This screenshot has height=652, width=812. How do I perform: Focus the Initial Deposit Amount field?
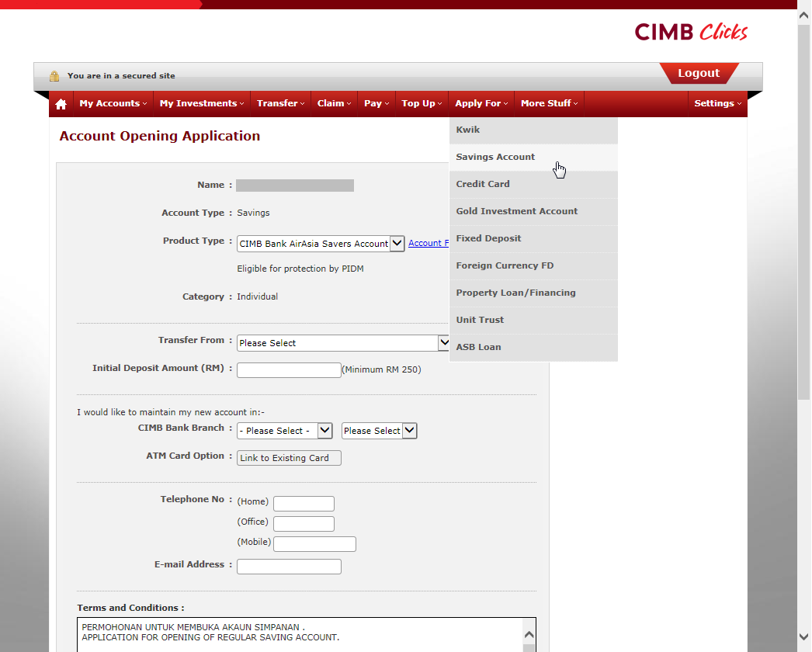289,369
